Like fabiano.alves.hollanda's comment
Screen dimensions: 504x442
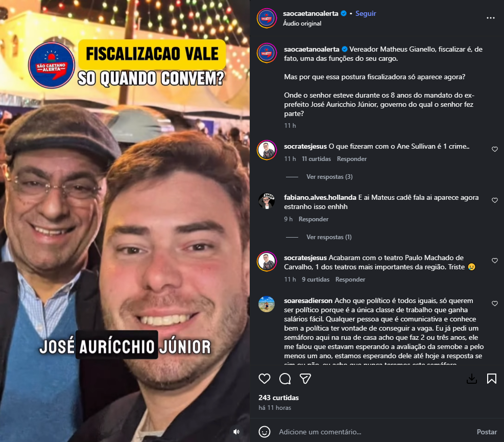tap(495, 200)
